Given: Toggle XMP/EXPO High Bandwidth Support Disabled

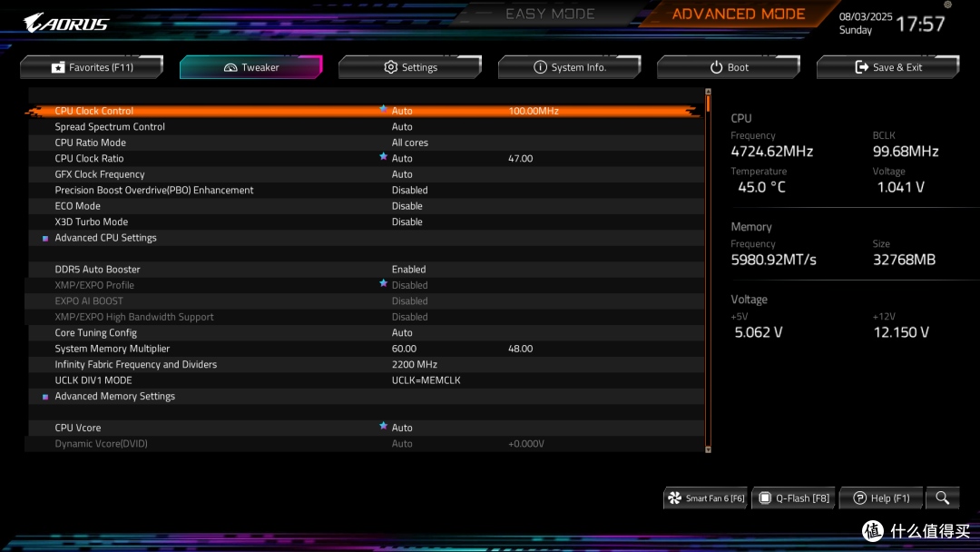Looking at the screenshot, I should [x=410, y=317].
